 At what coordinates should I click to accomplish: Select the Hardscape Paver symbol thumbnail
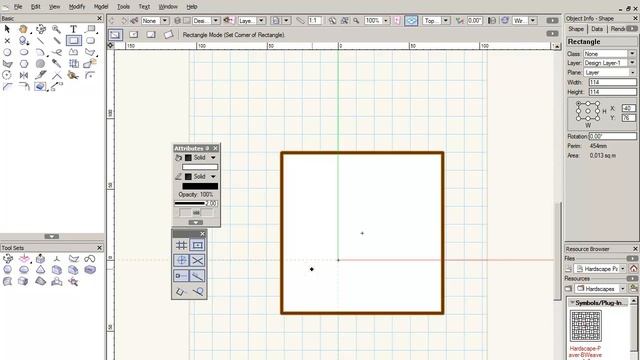[x=585, y=326]
